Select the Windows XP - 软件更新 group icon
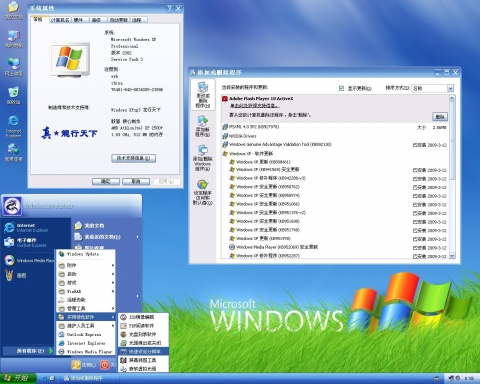This screenshot has width=480, height=384. pos(225,153)
